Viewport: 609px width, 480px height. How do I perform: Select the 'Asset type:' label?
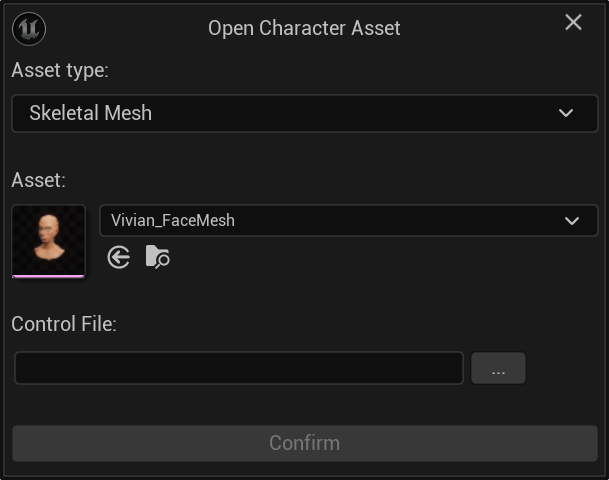coord(60,71)
